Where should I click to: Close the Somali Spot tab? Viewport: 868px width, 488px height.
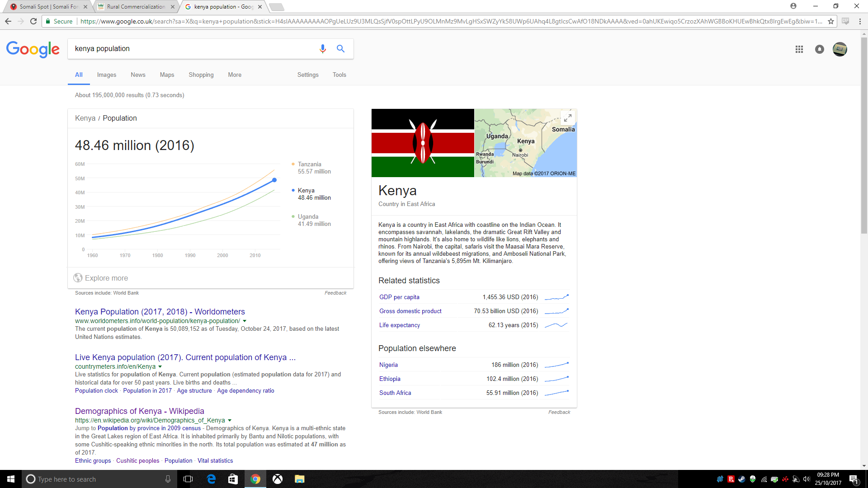point(85,7)
